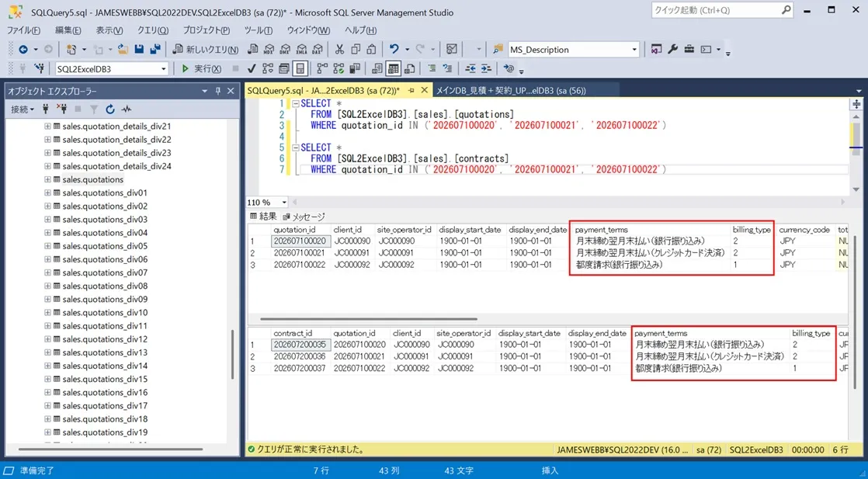
Task: Open the ツール(T) menu
Action: tap(258, 30)
